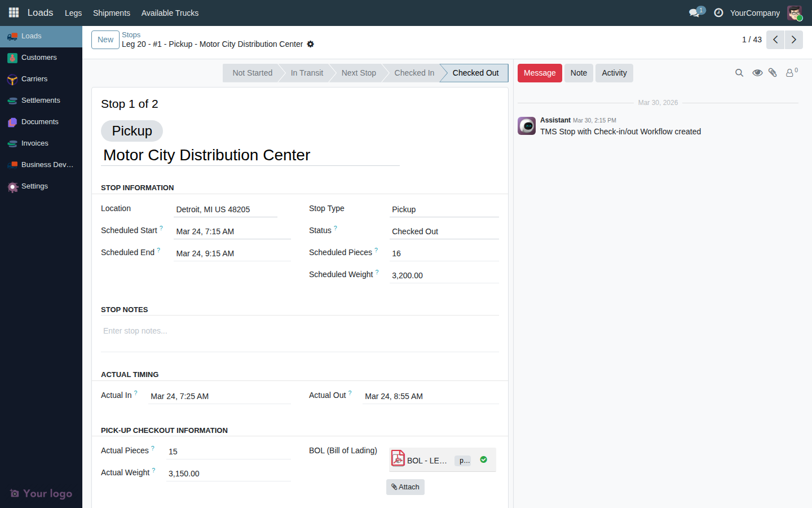Search messages with the magnifier icon

(739, 73)
